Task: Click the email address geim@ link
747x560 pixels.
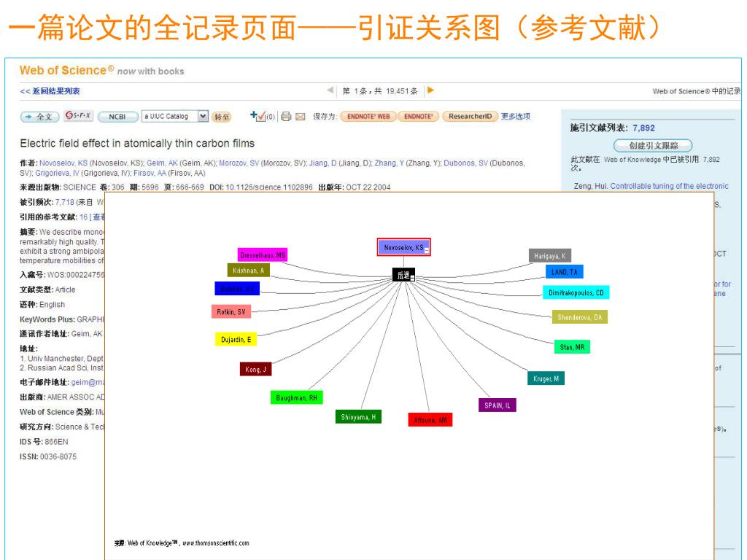Action: click(88, 382)
